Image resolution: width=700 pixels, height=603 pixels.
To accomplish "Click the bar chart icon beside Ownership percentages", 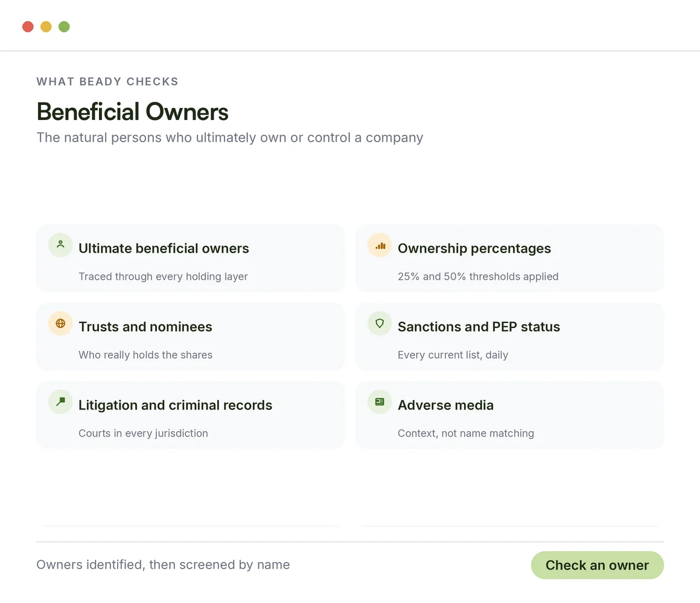I will pos(380,245).
